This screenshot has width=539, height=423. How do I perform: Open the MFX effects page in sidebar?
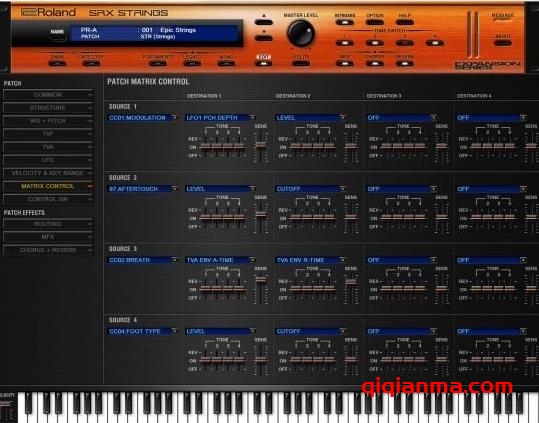(x=48, y=237)
